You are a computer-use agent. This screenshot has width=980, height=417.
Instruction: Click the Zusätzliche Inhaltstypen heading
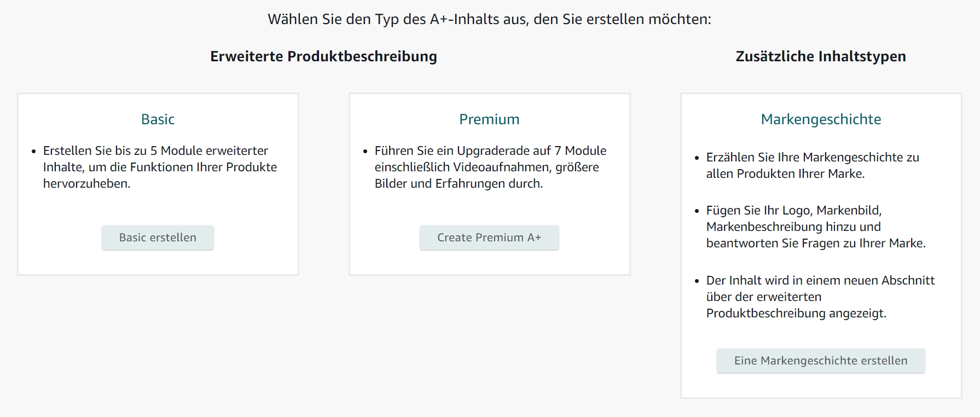tap(820, 56)
